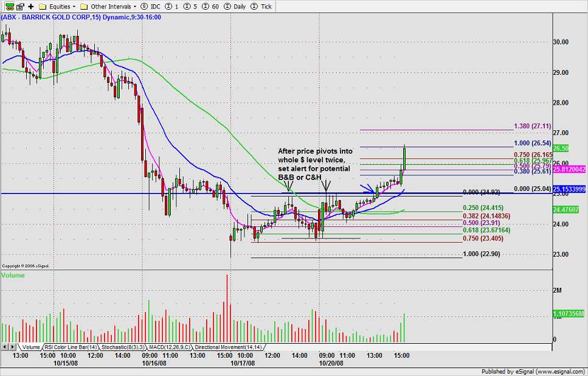Screen dimensions: 588x376
Task: Switch chart to 5-minute interval
Action: tap(190, 6)
